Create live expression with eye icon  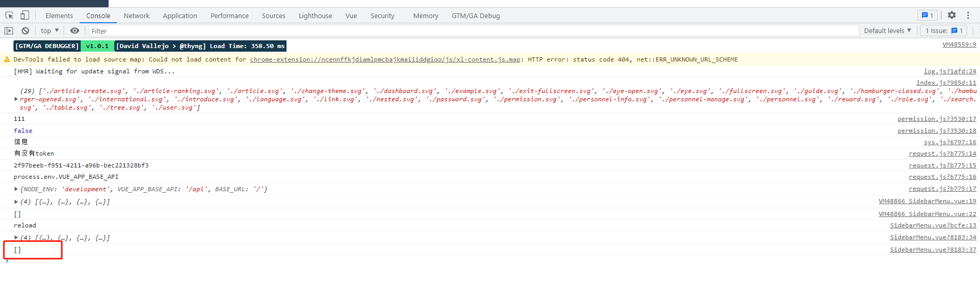[75, 31]
